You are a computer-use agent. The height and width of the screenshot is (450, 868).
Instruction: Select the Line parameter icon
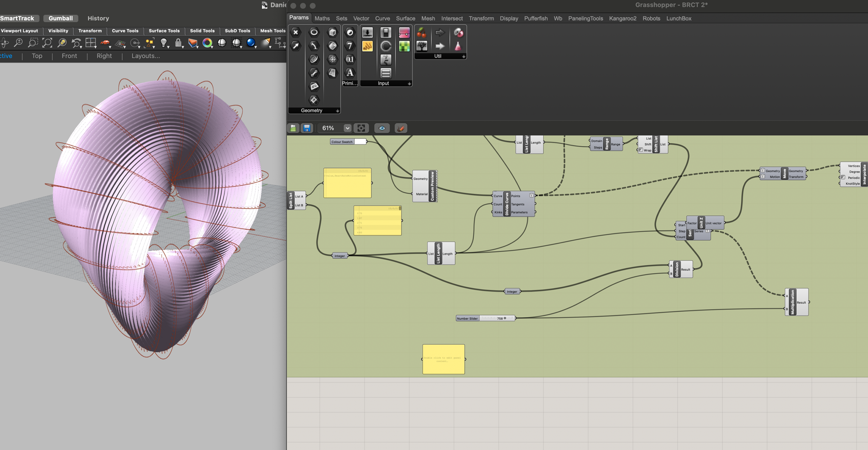pos(314,73)
